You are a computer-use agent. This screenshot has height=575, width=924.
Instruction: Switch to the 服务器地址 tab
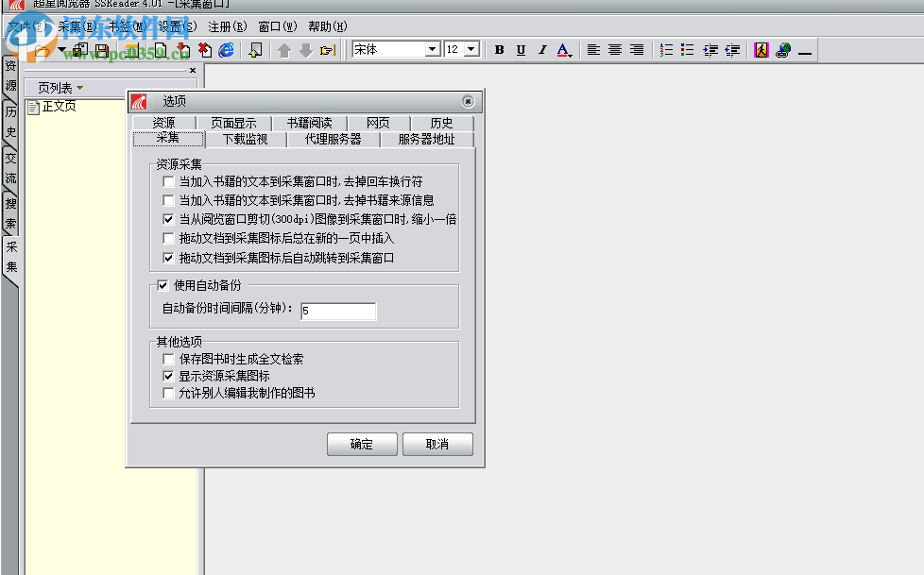click(427, 140)
